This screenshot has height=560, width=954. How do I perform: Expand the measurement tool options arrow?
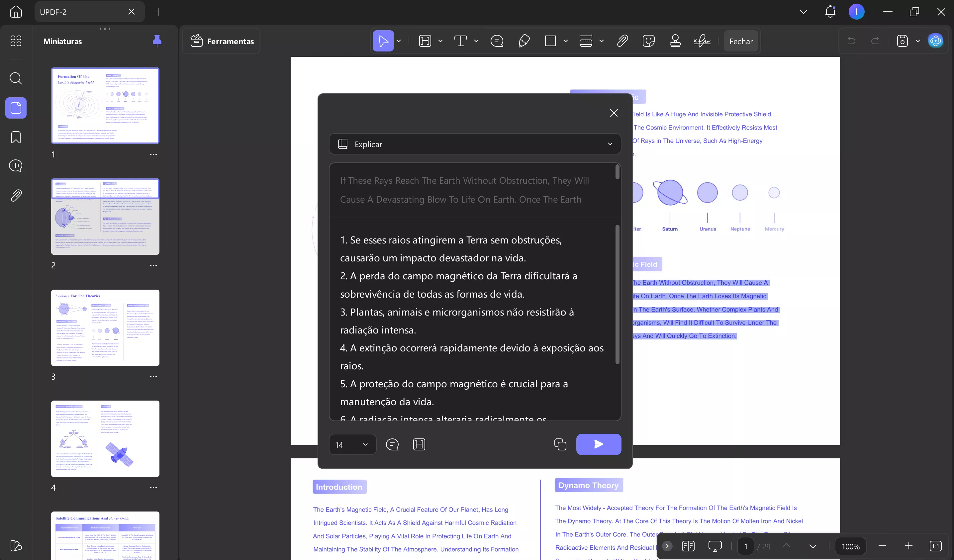pos(601,41)
